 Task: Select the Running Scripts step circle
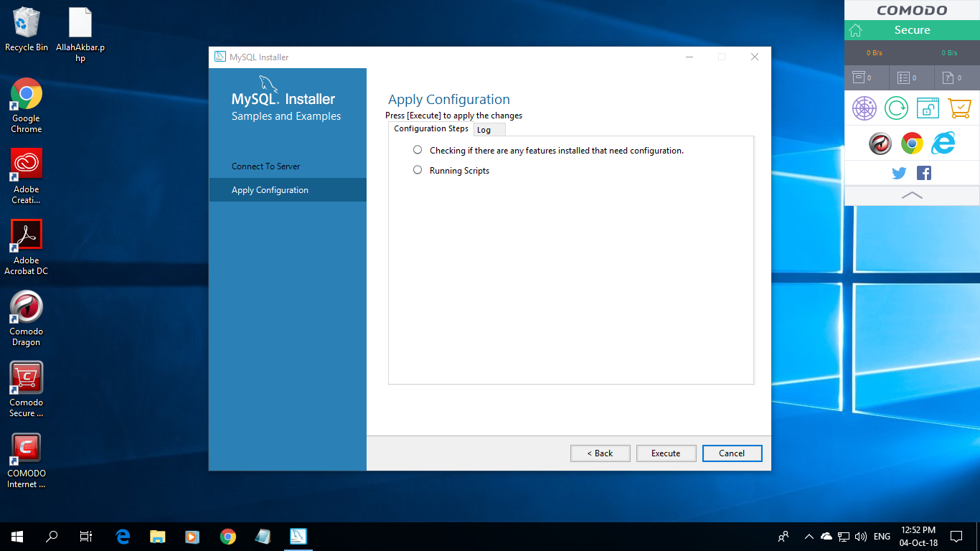[x=417, y=170]
